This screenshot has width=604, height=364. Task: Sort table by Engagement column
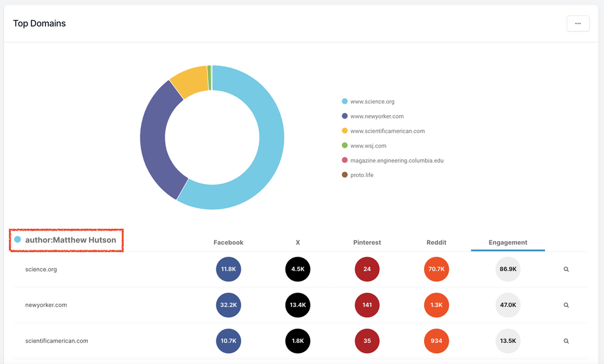tap(508, 242)
